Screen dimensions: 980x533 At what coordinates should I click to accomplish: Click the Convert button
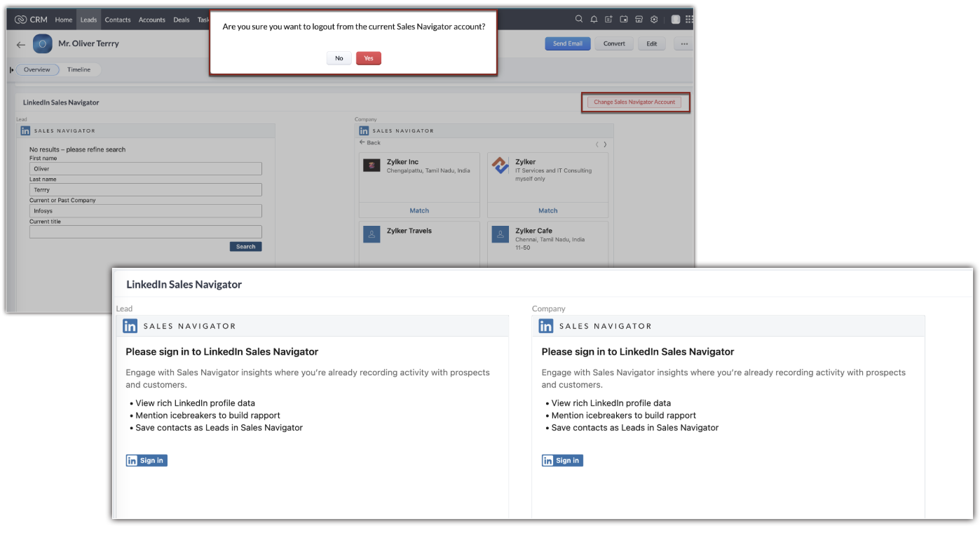tap(614, 43)
